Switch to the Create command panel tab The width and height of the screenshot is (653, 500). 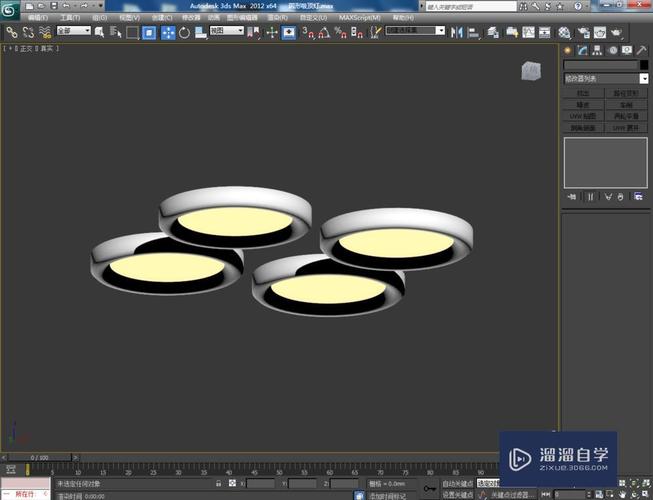coord(568,50)
